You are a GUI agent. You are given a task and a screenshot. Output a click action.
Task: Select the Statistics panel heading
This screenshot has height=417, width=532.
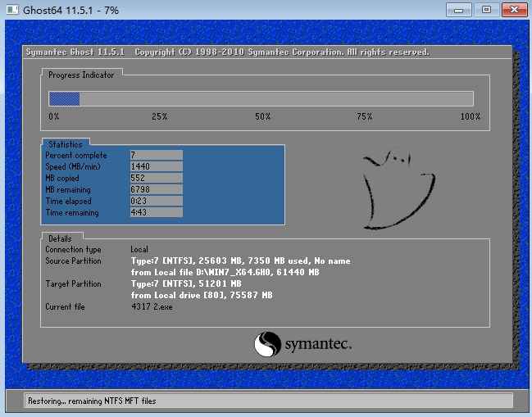click(x=66, y=144)
